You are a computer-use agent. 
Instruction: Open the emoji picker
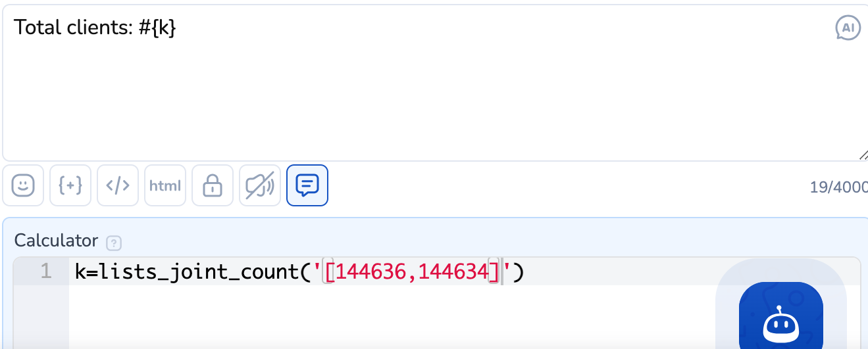(23, 186)
